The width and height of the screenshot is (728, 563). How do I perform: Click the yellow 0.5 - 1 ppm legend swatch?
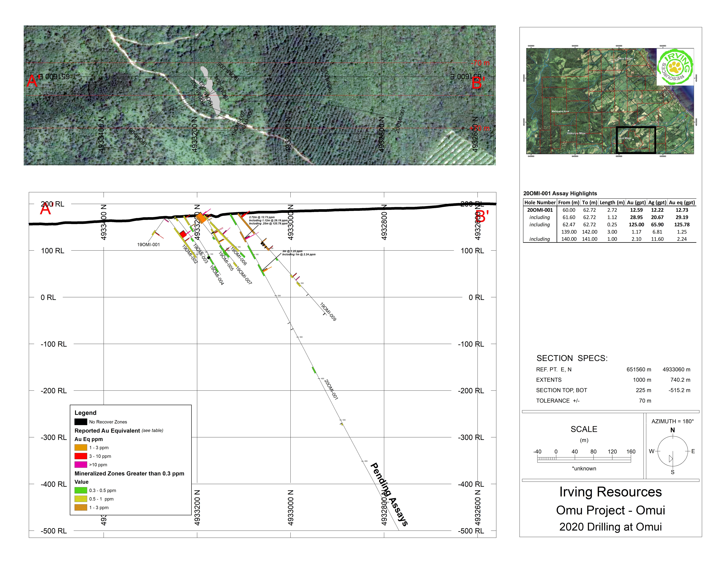point(81,499)
